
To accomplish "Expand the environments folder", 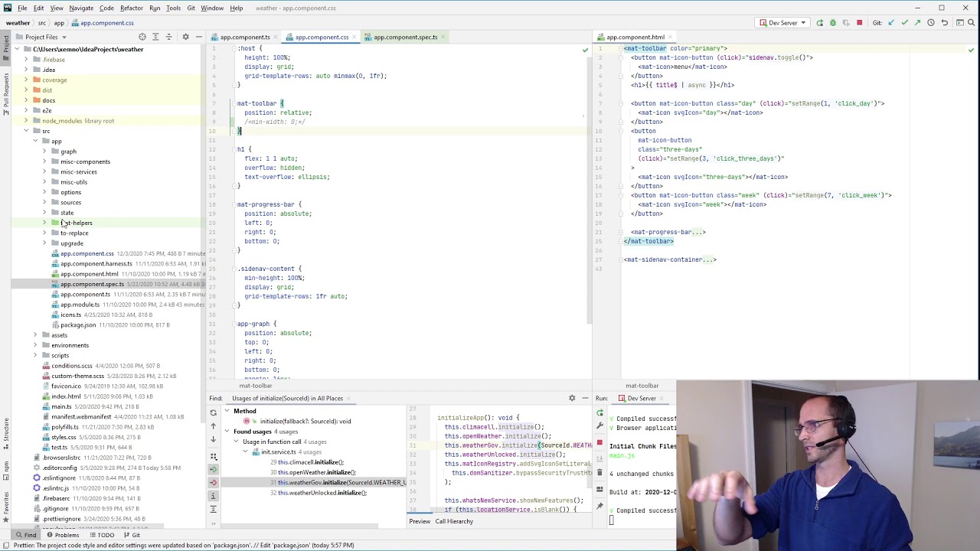I will [x=35, y=345].
